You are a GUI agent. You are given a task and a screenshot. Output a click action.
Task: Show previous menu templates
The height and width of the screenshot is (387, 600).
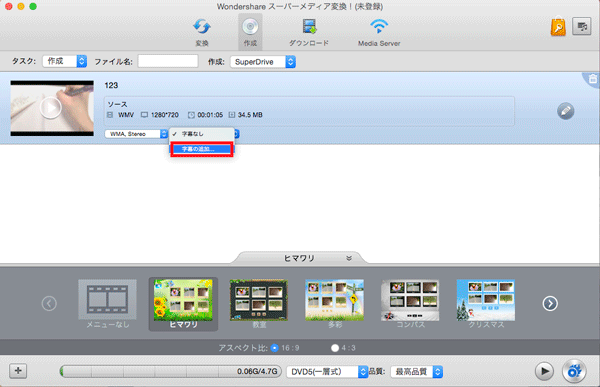click(49, 304)
